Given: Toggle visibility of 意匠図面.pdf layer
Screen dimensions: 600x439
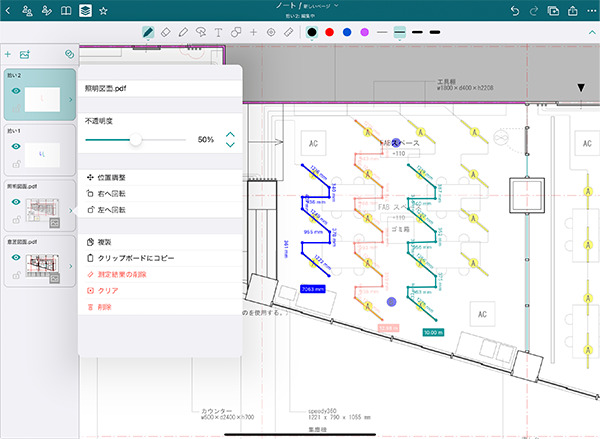Looking at the screenshot, I should click(16, 257).
